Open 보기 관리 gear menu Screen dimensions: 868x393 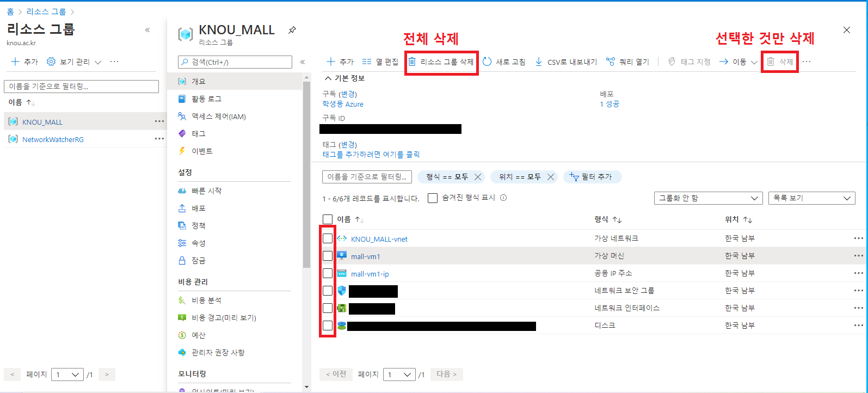pos(74,62)
